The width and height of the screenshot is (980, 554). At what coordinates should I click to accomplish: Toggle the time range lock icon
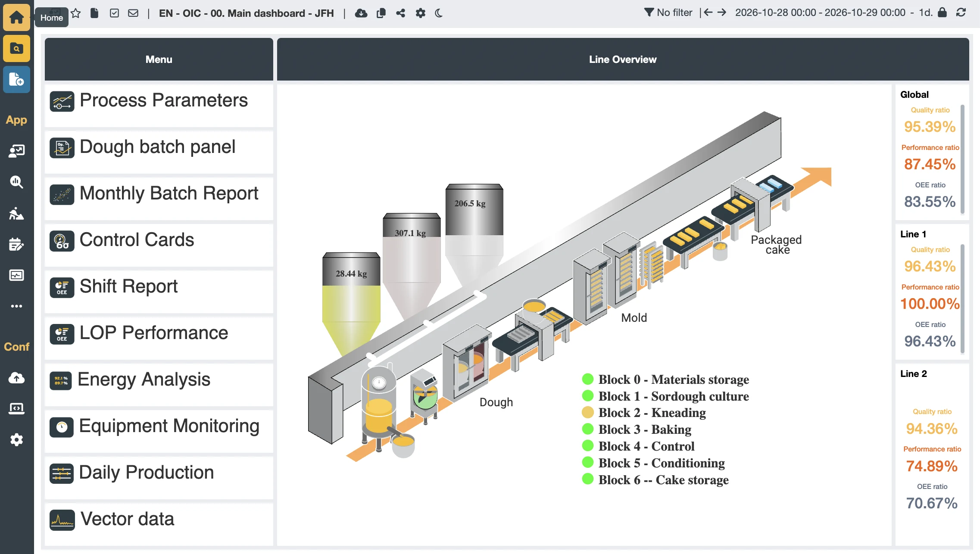[943, 12]
